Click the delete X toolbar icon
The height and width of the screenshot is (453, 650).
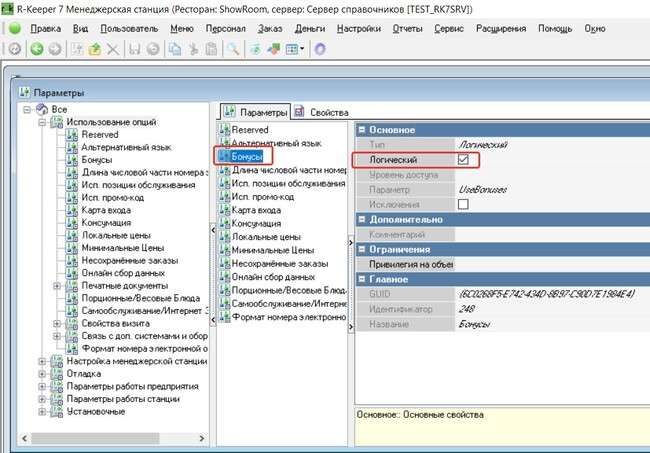pos(111,48)
